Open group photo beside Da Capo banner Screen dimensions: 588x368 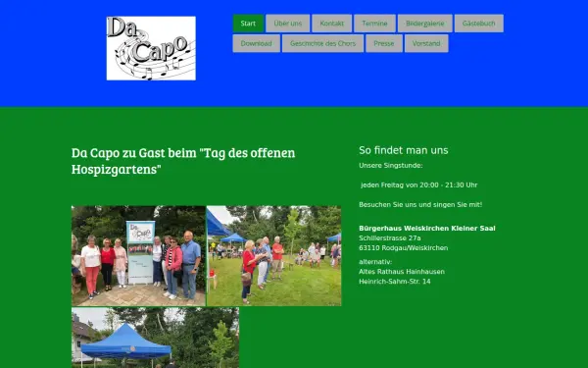pyautogui.click(x=138, y=256)
